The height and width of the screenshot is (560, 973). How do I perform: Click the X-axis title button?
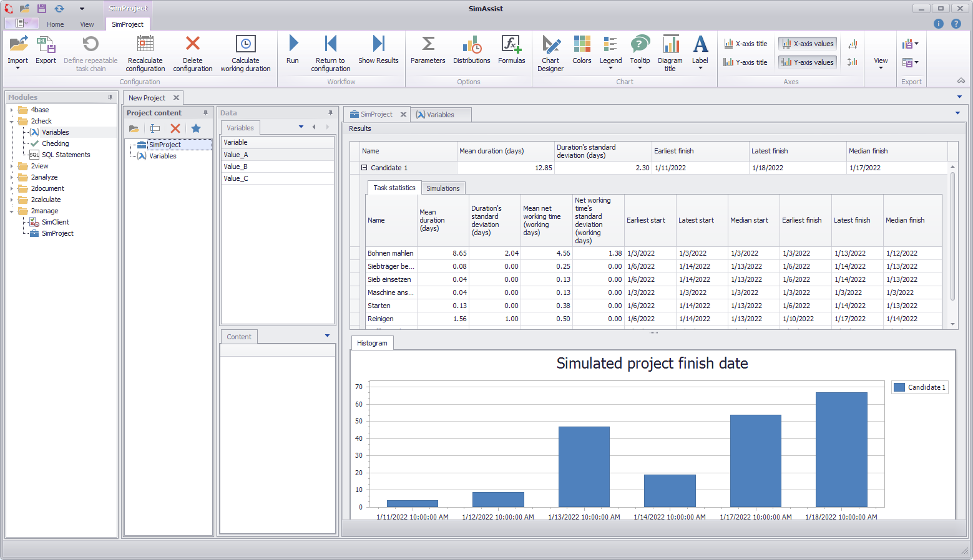click(746, 43)
